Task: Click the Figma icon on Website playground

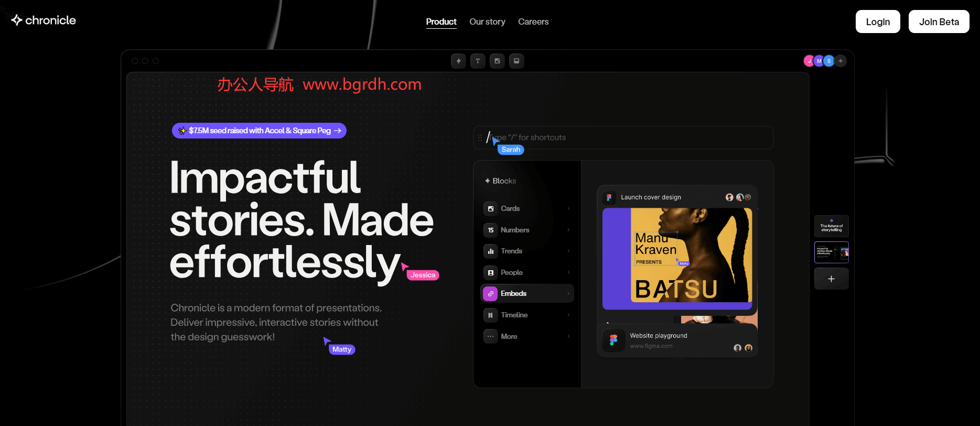Action: pyautogui.click(x=613, y=340)
